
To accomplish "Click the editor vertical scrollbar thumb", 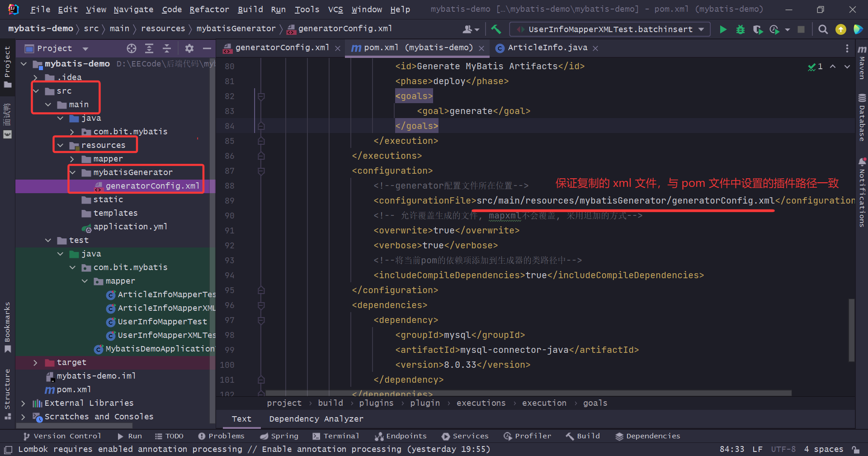I will [x=852, y=330].
